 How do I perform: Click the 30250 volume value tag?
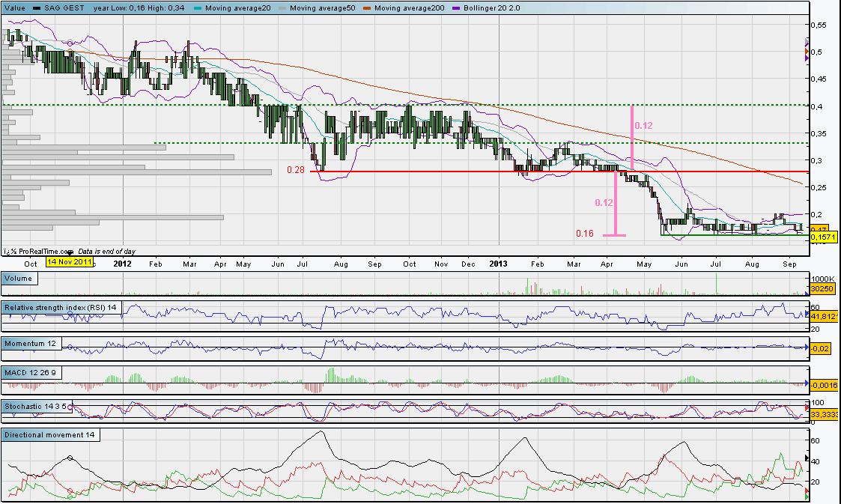823,288
